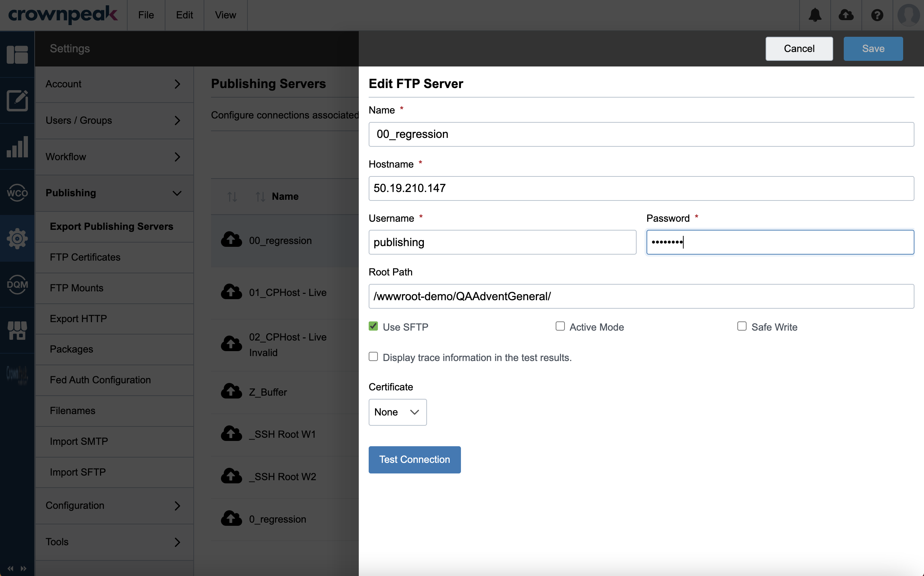Select the Z_Buffer server row
924x576 pixels.
click(285, 392)
